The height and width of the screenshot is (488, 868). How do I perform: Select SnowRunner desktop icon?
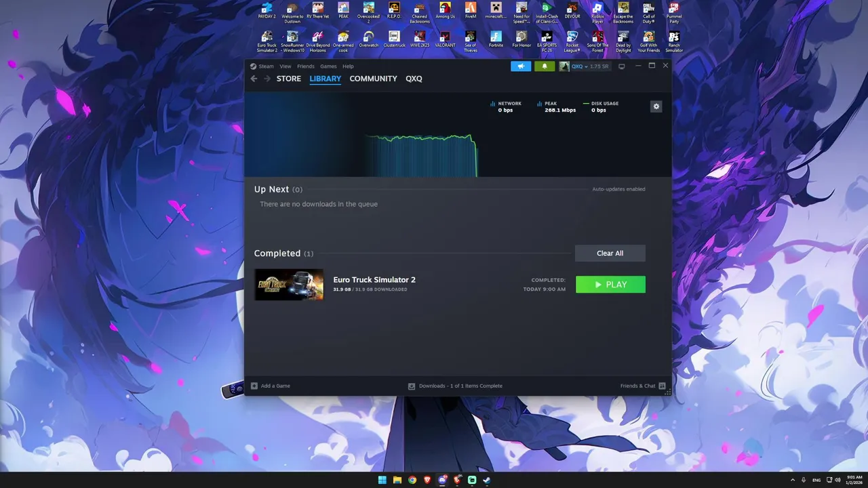pyautogui.click(x=292, y=42)
